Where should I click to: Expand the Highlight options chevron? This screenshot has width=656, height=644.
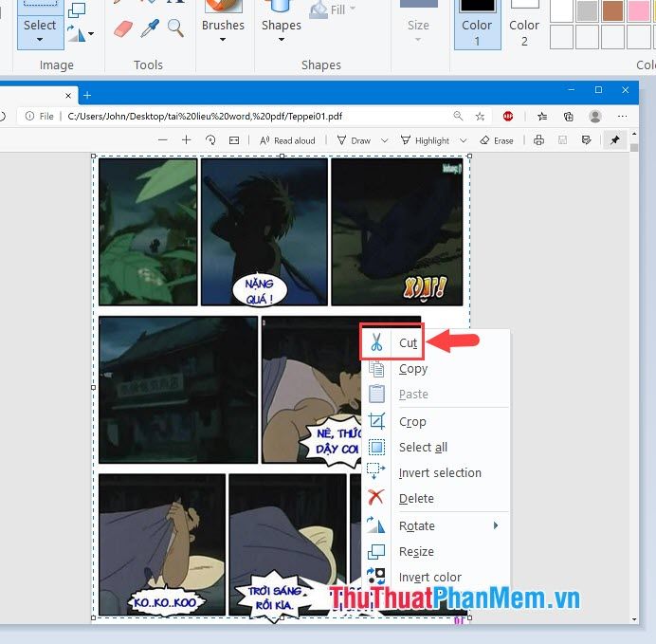(464, 140)
